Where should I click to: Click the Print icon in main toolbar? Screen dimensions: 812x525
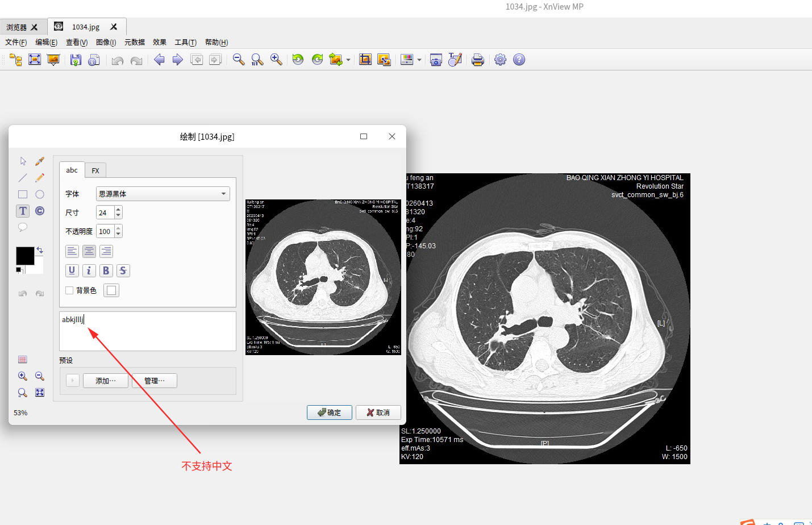[x=477, y=60]
